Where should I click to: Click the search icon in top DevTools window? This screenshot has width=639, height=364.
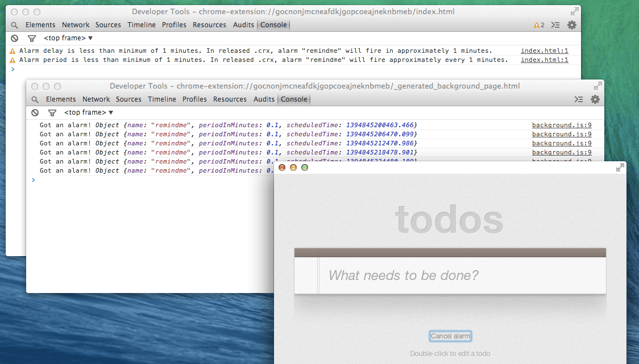click(x=14, y=25)
